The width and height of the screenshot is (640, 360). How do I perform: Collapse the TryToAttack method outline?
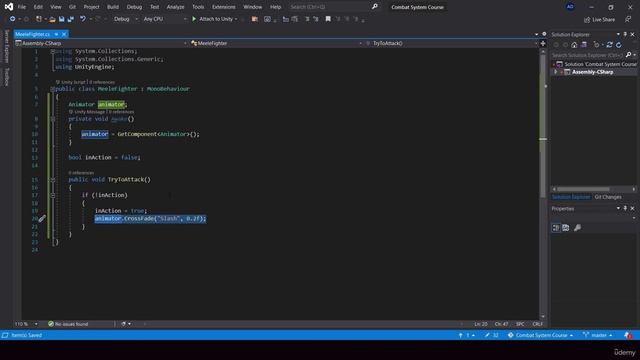(x=53, y=180)
